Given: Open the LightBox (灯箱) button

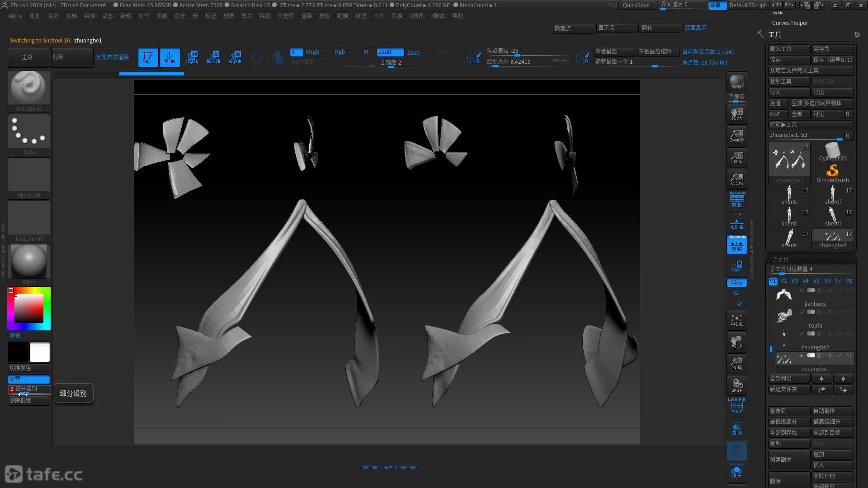Looking at the screenshot, I should 72,57.
